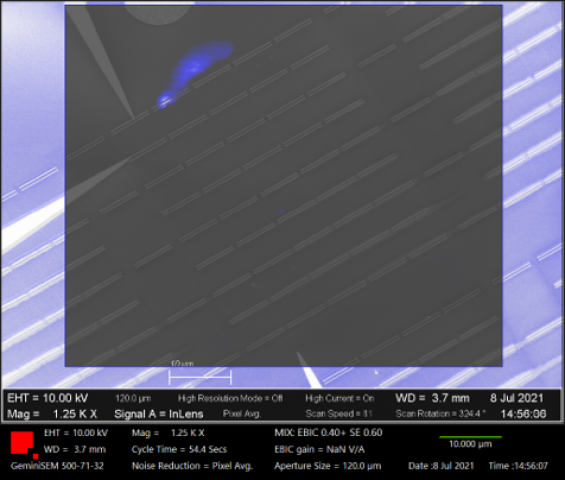This screenshot has width=565, height=480.
Task: Click 'High Resolution Mode = Off' text
Action: 230,398
